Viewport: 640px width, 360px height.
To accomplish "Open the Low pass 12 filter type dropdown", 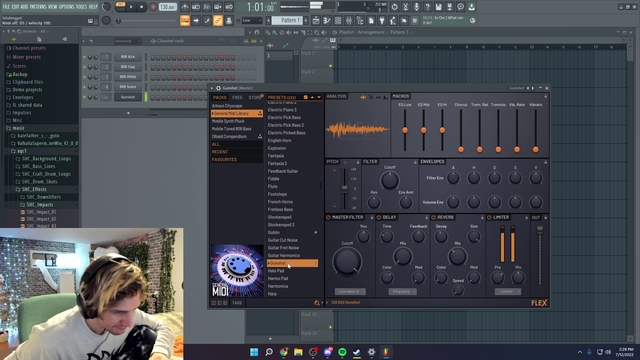I will coord(350,291).
